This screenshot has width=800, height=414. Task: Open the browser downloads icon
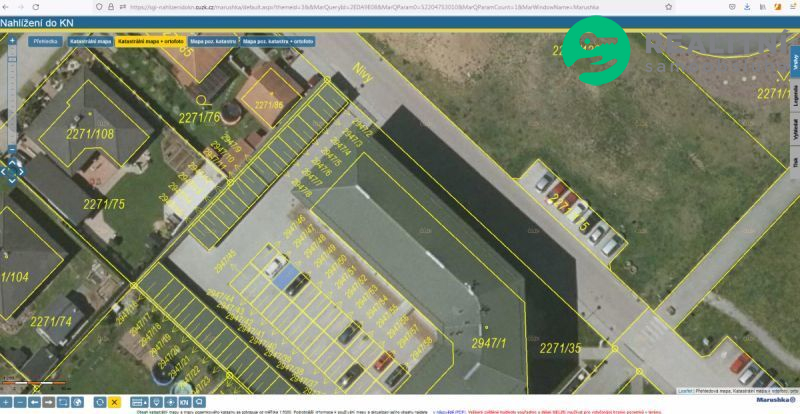click(x=747, y=7)
